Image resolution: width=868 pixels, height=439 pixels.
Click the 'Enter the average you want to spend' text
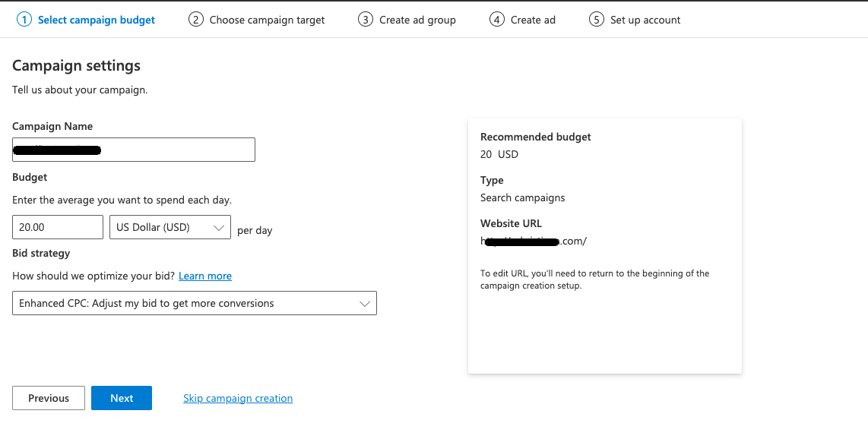click(x=122, y=201)
